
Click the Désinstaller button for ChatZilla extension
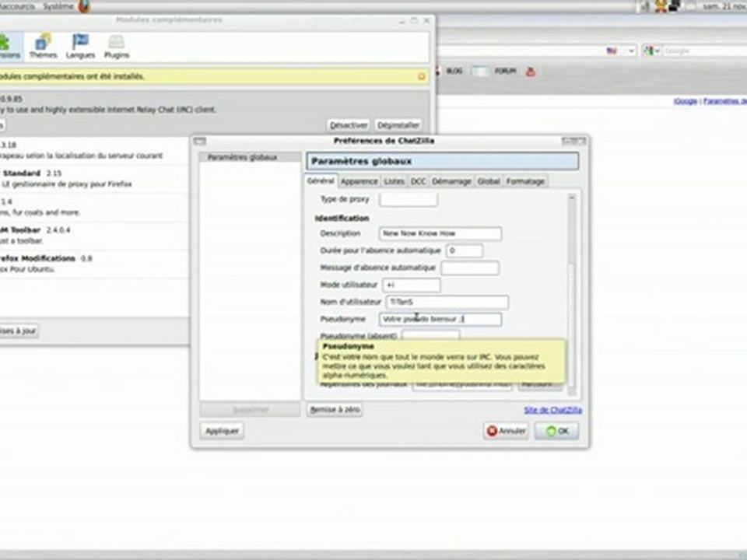click(x=398, y=125)
